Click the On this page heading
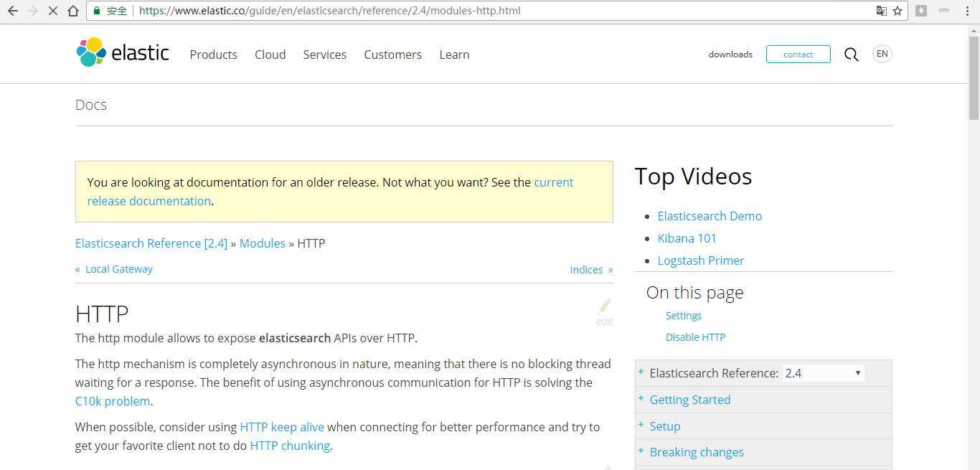Image resolution: width=980 pixels, height=470 pixels. coord(694,293)
